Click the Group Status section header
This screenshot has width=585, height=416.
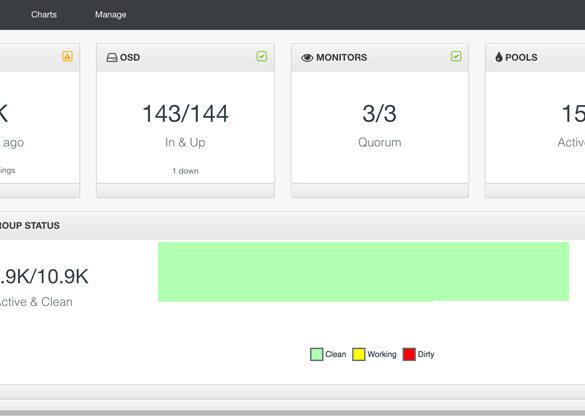click(x=292, y=226)
